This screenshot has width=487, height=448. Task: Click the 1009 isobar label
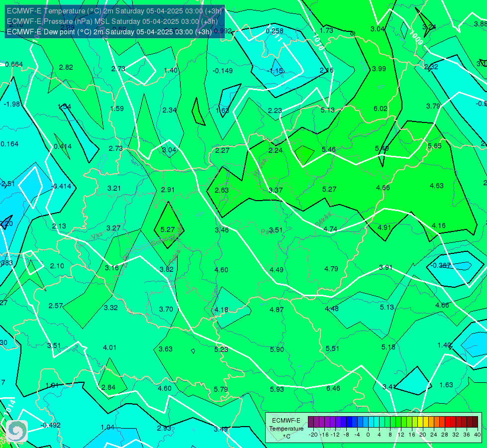click(x=416, y=38)
